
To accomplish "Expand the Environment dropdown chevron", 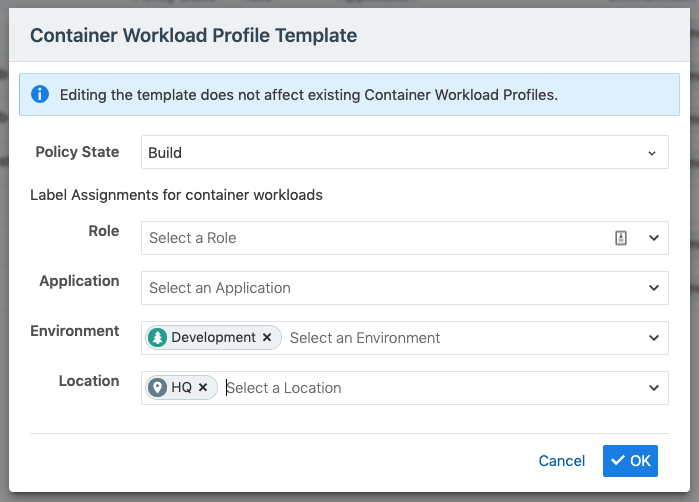I will click(x=654, y=338).
